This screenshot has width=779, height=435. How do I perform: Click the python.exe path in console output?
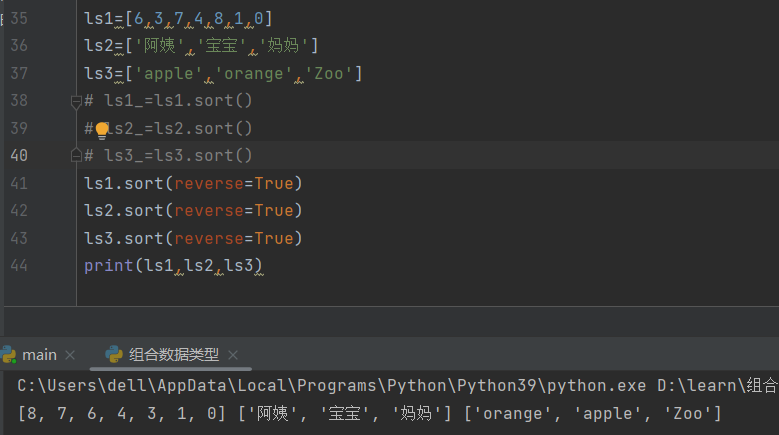coord(332,386)
